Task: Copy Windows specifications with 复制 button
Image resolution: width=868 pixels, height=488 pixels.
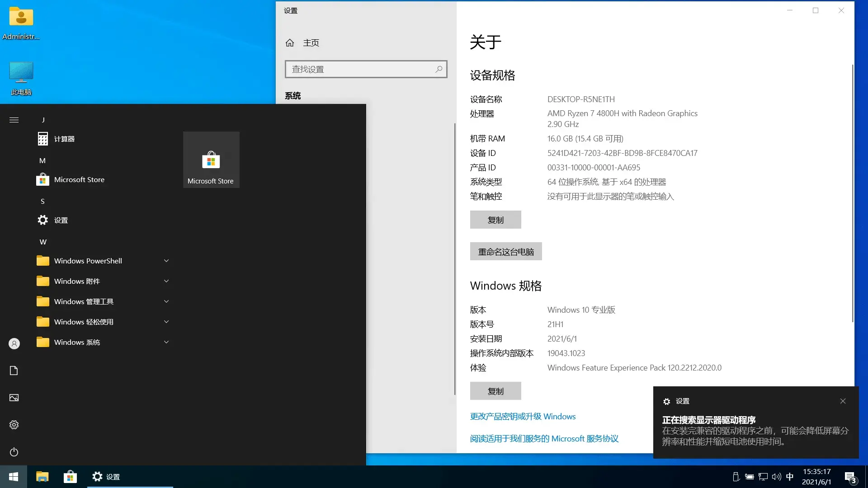Action: tap(495, 391)
